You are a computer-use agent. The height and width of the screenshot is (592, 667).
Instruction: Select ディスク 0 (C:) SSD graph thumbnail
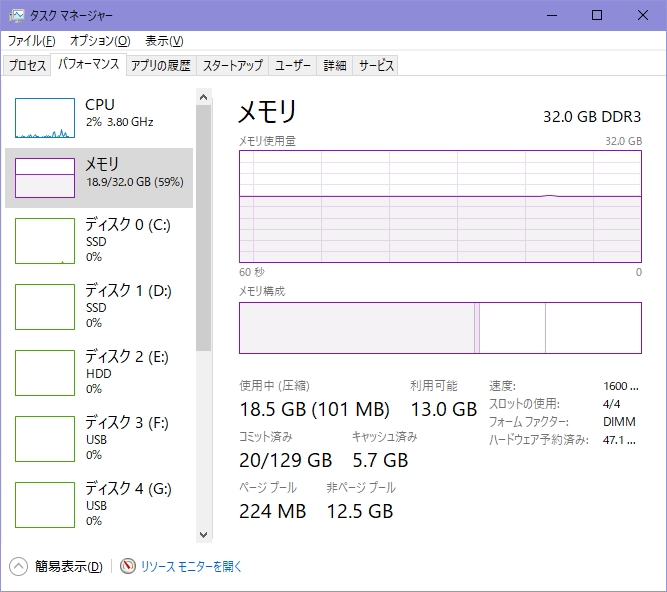(45, 241)
